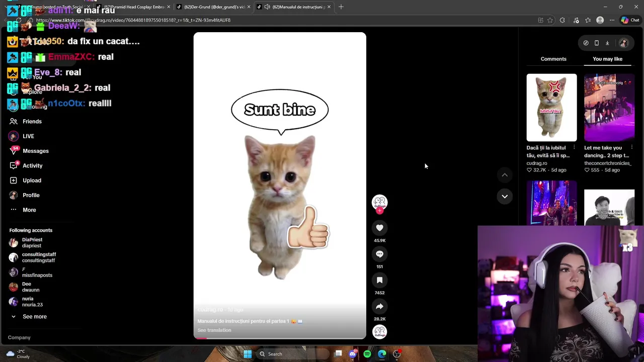Follow creator via red plus on avatar

point(379,211)
